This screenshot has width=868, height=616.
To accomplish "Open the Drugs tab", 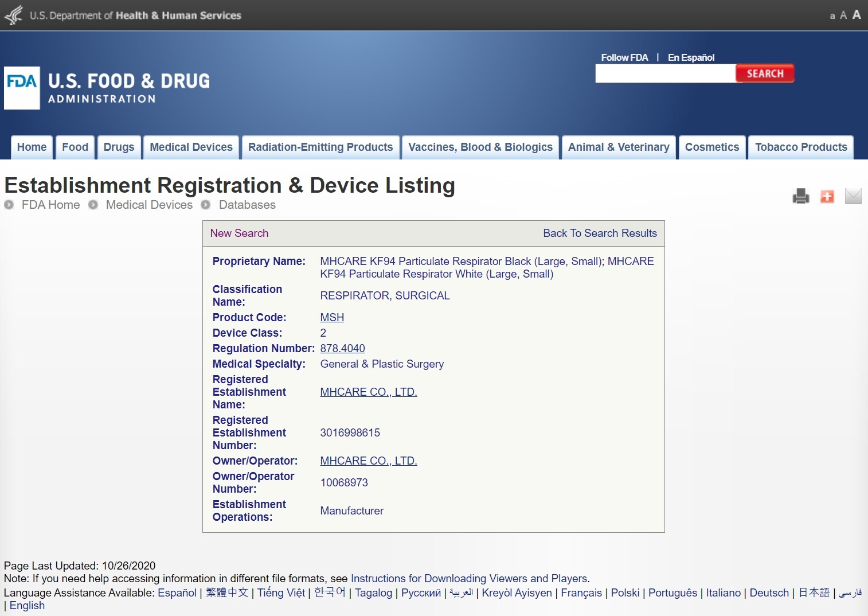I will tap(119, 147).
